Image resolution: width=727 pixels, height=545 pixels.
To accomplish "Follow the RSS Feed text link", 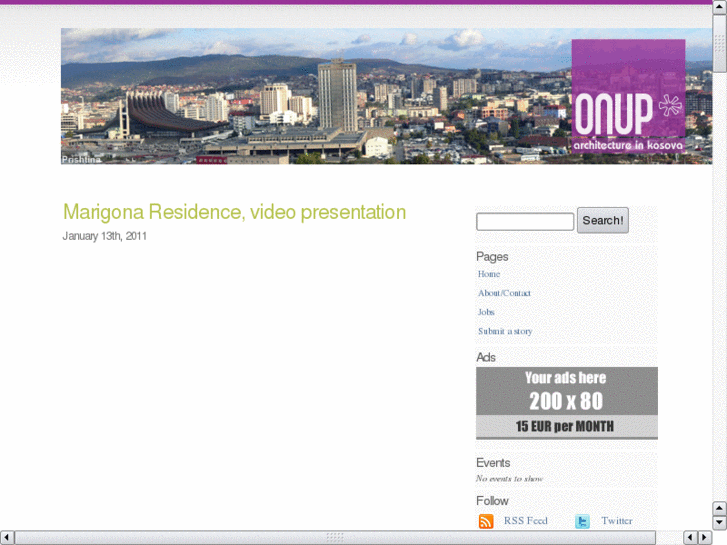I will [526, 521].
